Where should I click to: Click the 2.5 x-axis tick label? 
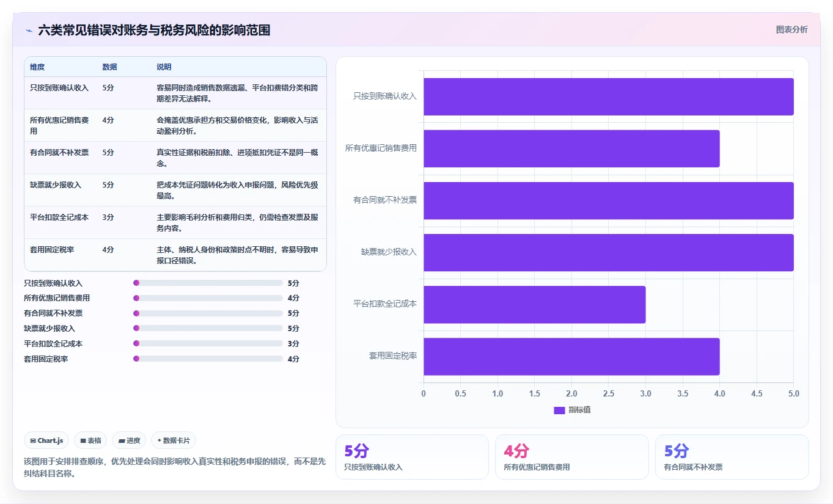click(608, 394)
